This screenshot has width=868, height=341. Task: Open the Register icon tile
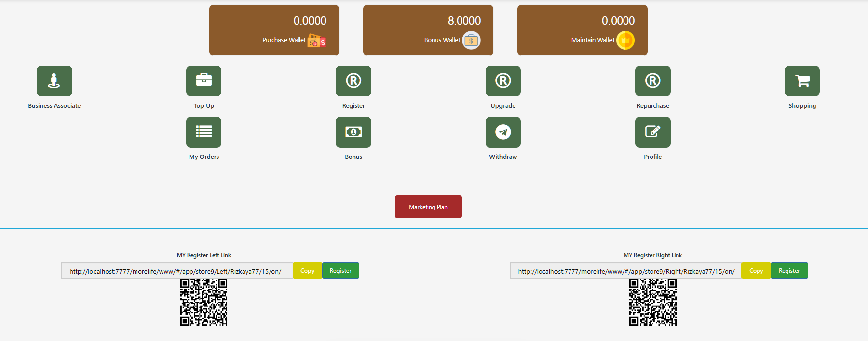[353, 81]
